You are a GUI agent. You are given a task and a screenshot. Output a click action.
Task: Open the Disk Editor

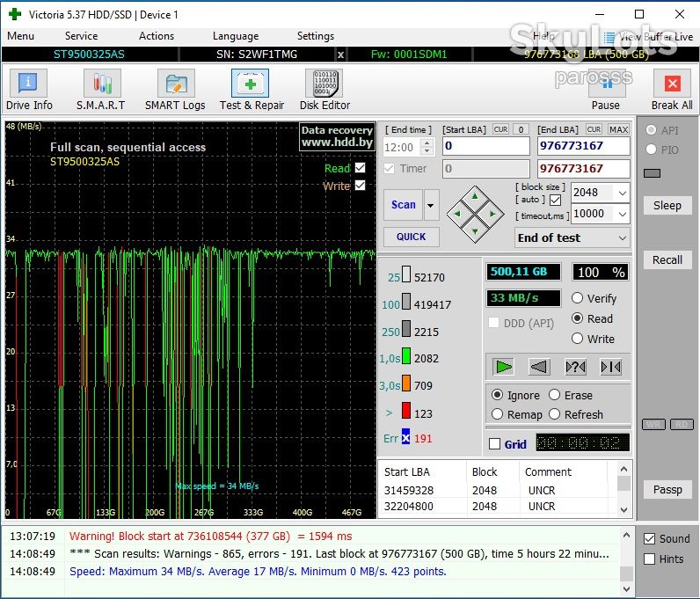coord(324,90)
